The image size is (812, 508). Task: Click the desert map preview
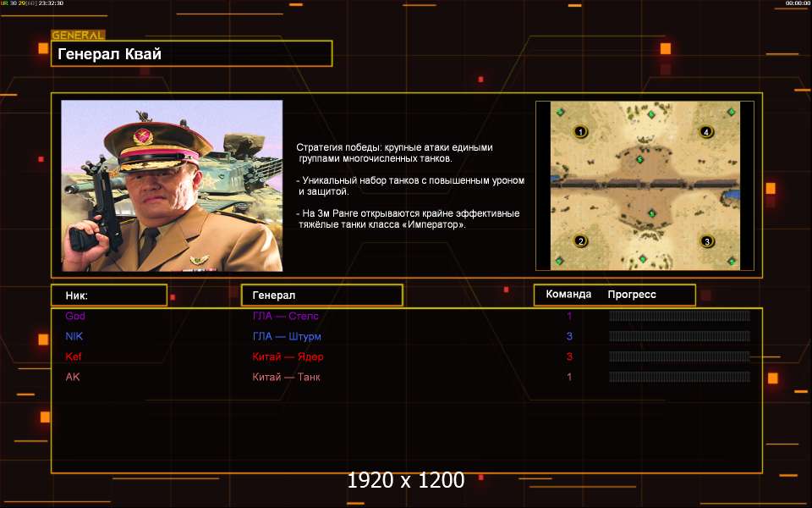tap(645, 185)
